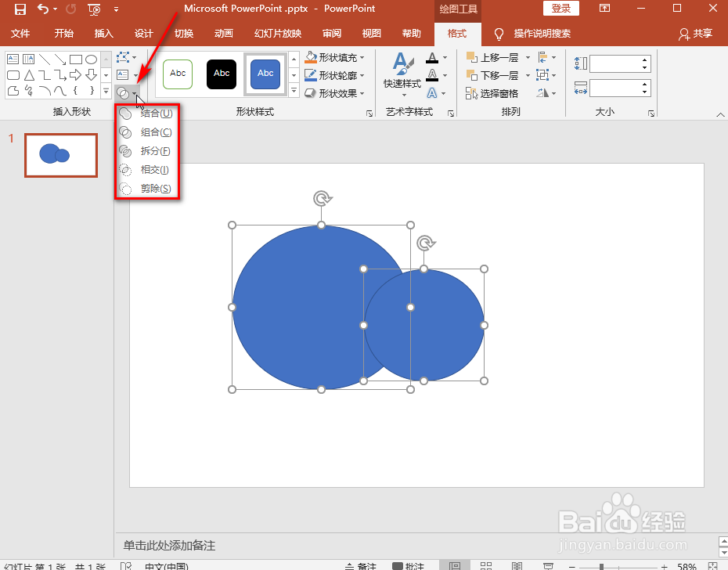Viewport: 728px width, 570px height.
Task: Select the freeform scribble shape
Action: 29,91
